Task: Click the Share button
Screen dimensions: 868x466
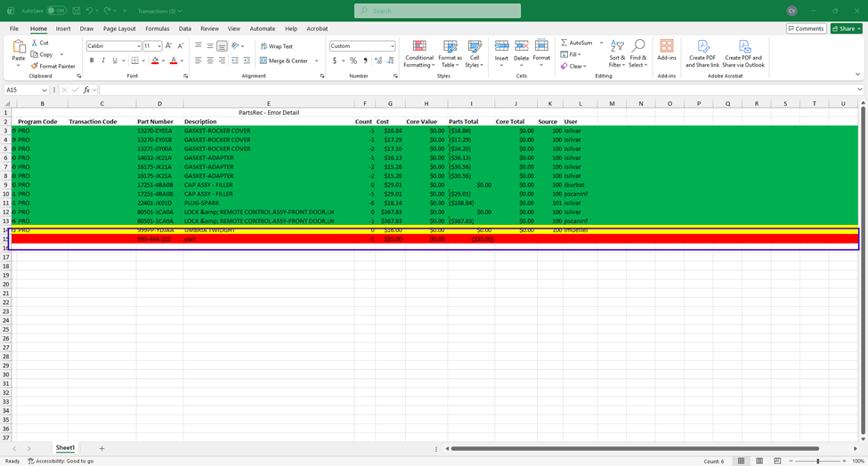Action: pyautogui.click(x=847, y=28)
